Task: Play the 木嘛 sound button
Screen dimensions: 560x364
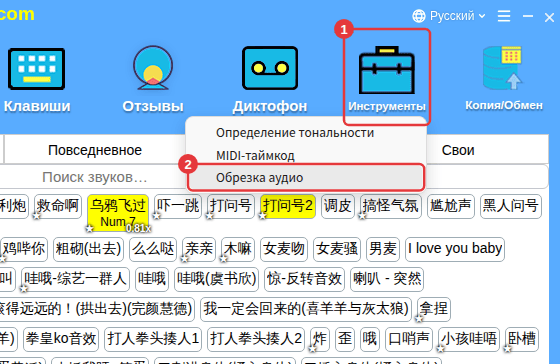Action: (x=238, y=249)
